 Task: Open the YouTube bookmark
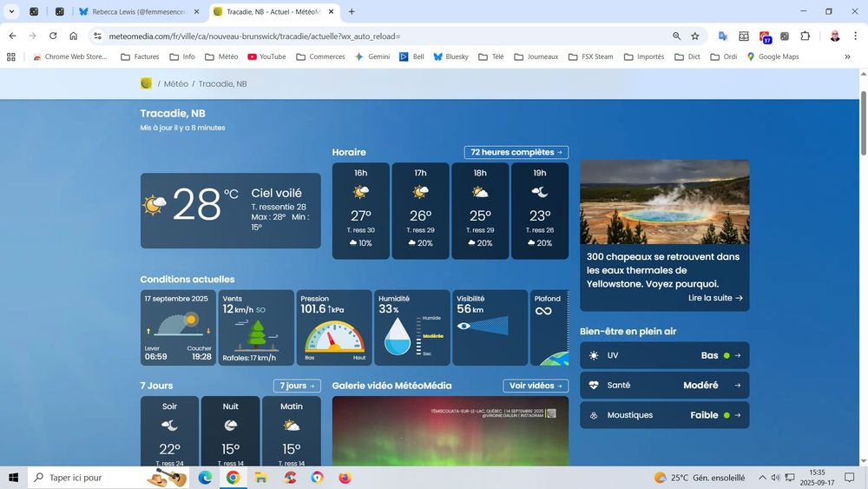(266, 56)
